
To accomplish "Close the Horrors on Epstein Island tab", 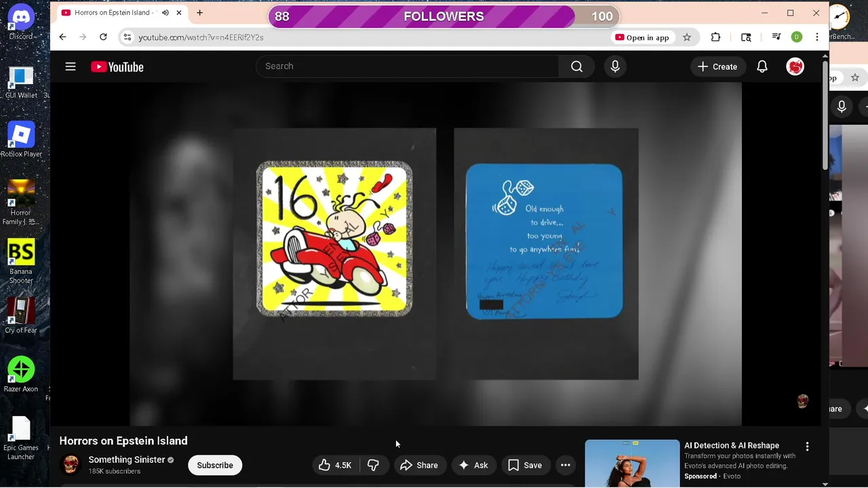I will click(179, 13).
